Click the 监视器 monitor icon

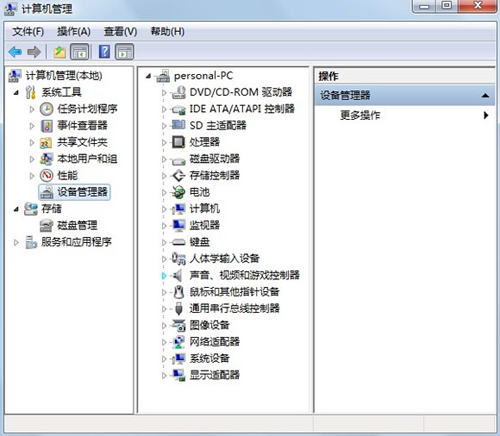[x=179, y=225]
